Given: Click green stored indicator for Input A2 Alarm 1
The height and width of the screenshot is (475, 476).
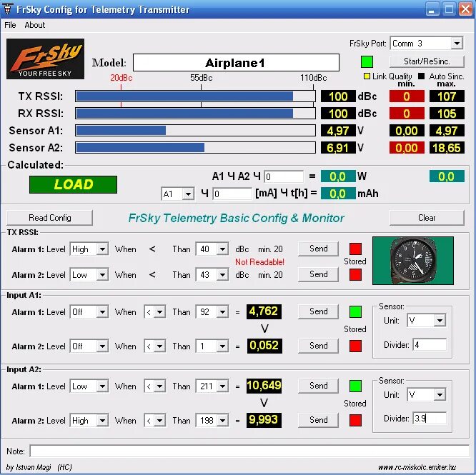Looking at the screenshot, I should point(355,386).
